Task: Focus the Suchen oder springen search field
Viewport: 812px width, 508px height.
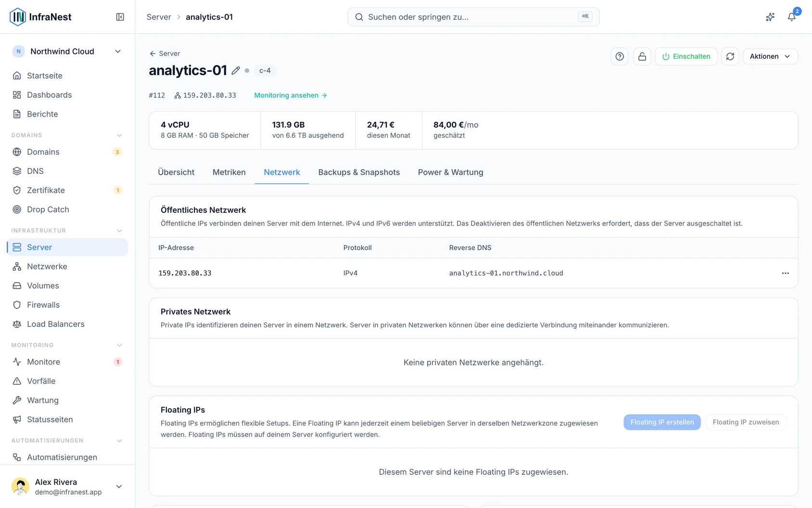Action: tap(473, 17)
